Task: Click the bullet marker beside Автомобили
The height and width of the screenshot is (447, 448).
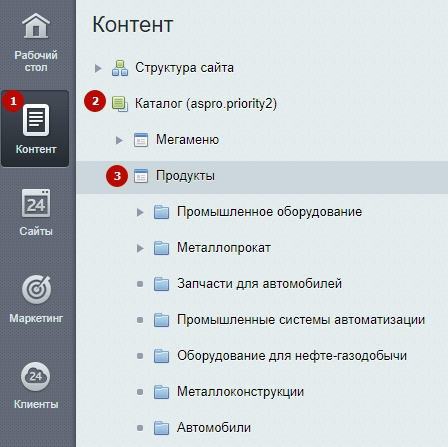Action: [140, 428]
